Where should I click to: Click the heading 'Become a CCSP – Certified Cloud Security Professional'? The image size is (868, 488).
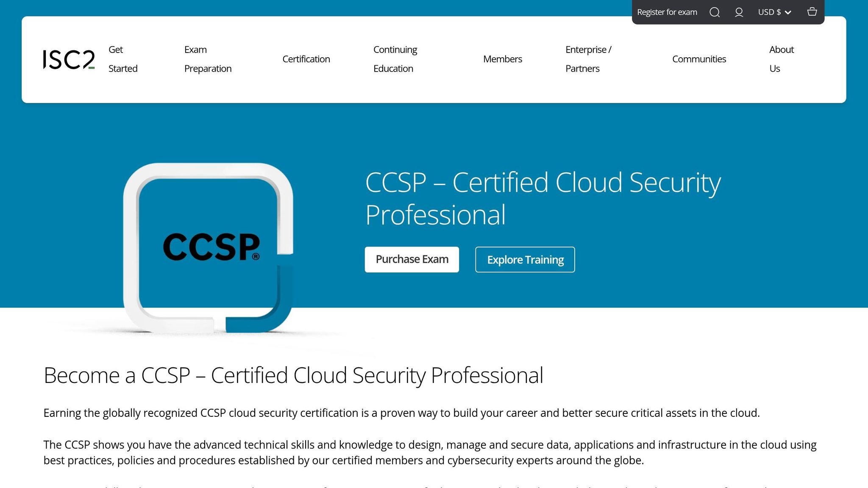coord(293,375)
